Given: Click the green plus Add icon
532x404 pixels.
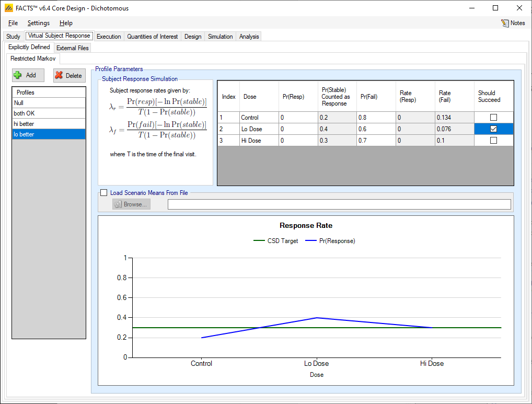Looking at the screenshot, I should coord(18,75).
